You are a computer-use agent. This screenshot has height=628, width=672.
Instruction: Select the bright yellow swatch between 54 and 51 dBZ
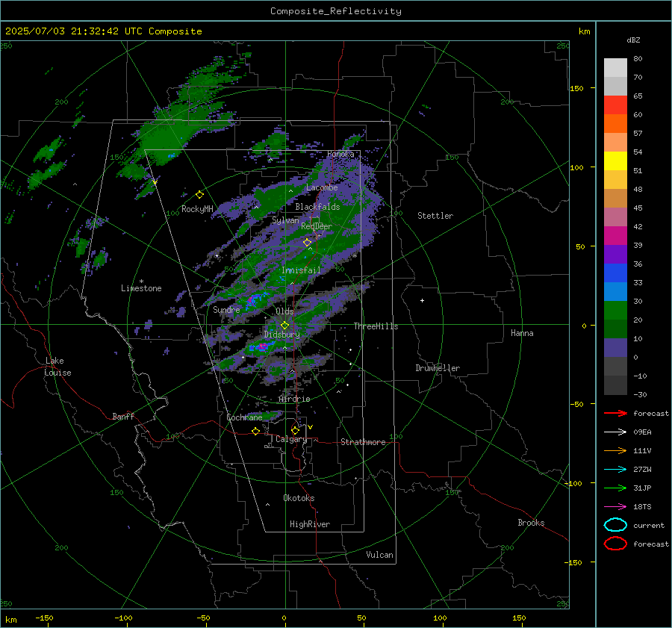tap(615, 161)
